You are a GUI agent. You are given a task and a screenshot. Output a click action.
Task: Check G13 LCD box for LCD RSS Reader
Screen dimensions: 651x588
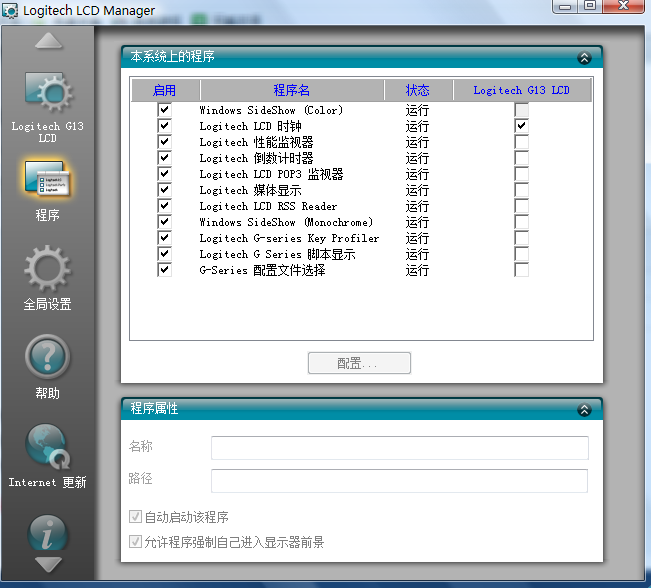click(x=521, y=206)
